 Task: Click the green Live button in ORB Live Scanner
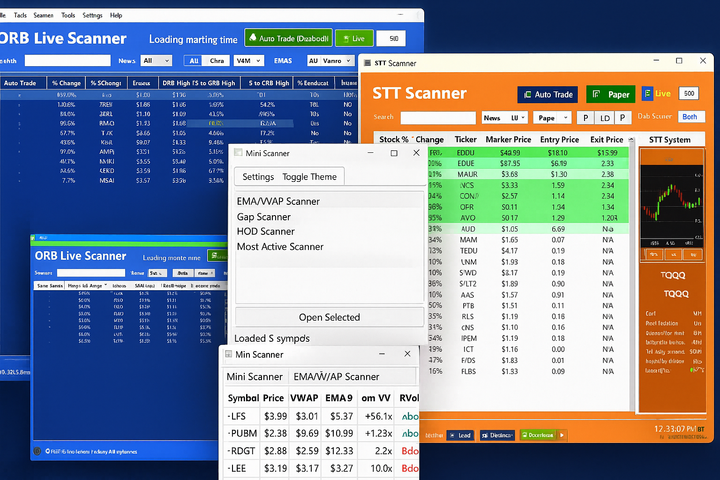pos(354,39)
